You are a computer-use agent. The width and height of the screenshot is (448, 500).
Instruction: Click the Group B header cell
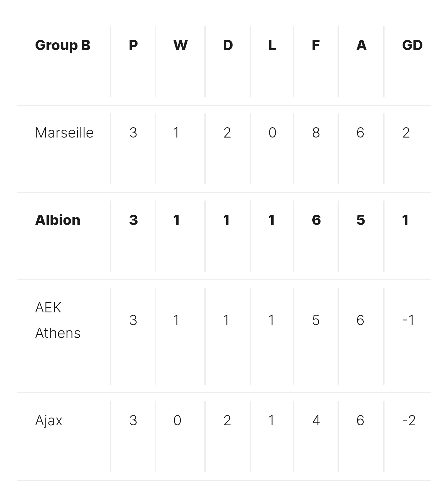click(63, 45)
